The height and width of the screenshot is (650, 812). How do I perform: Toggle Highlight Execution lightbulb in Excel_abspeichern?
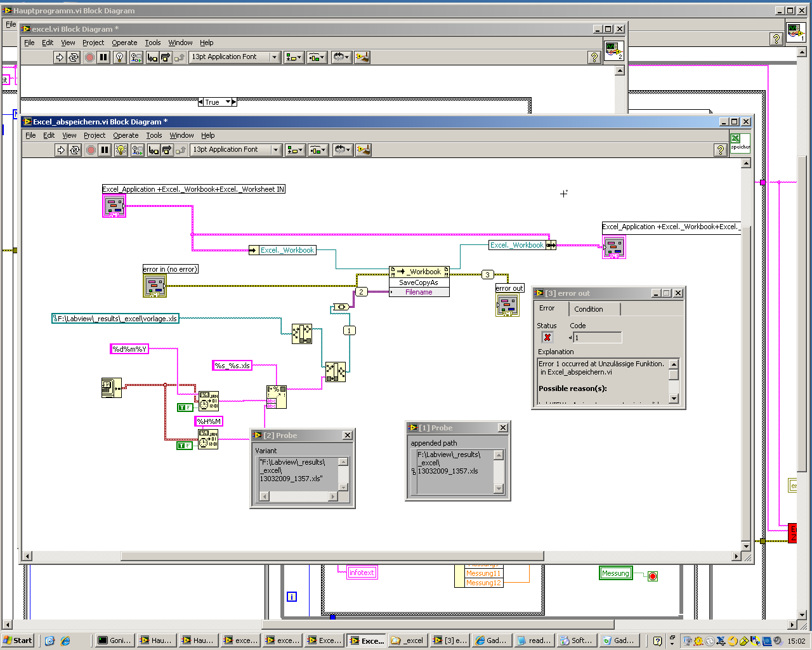(121, 150)
